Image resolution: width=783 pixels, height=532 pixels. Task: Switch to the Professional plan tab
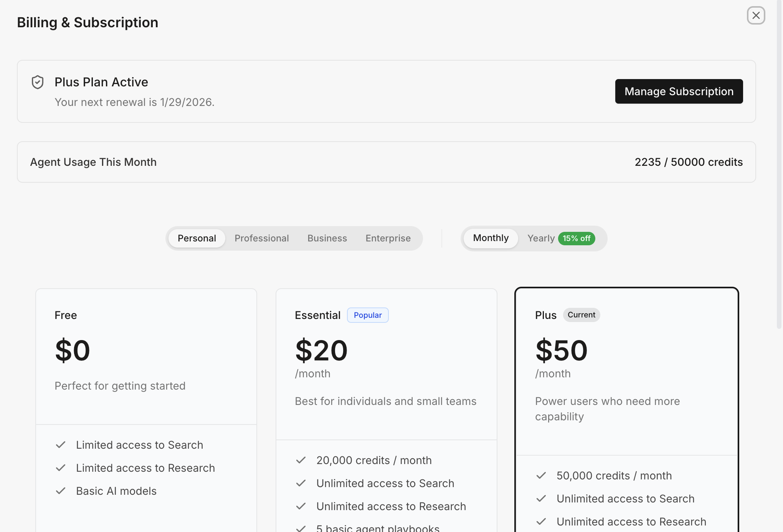(x=261, y=238)
